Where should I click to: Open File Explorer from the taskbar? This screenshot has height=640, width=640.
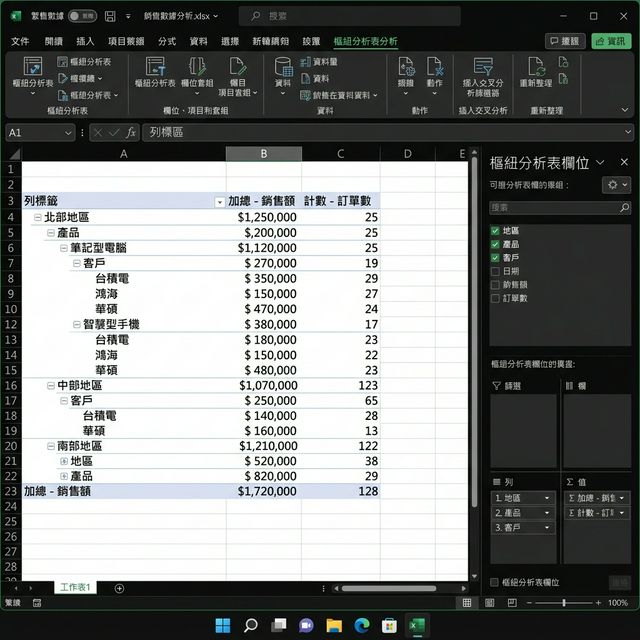pos(334,625)
